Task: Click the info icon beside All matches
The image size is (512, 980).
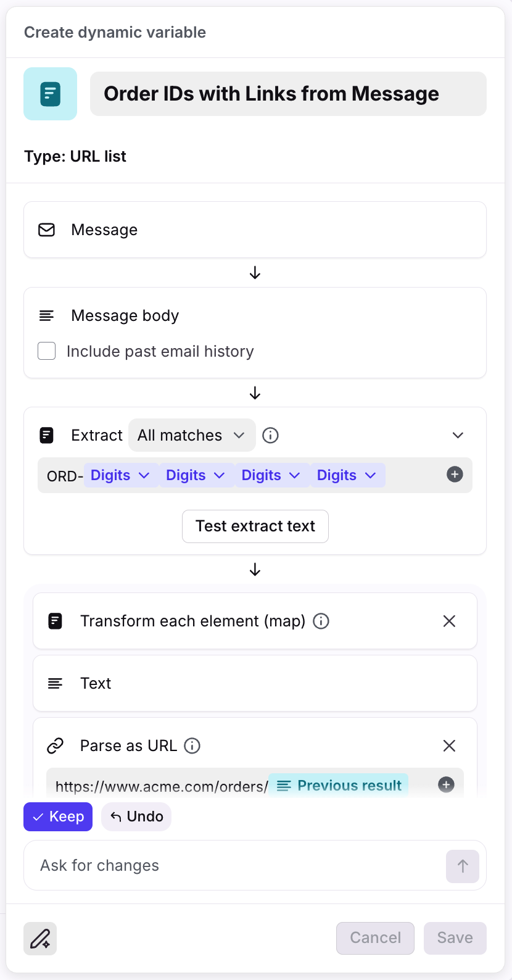Action: coord(270,436)
